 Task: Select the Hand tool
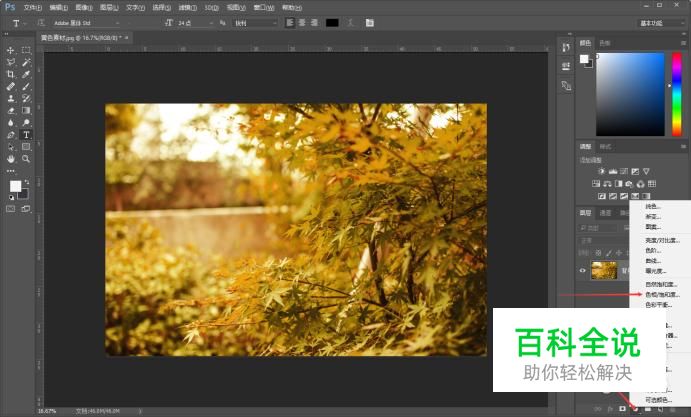(11, 159)
